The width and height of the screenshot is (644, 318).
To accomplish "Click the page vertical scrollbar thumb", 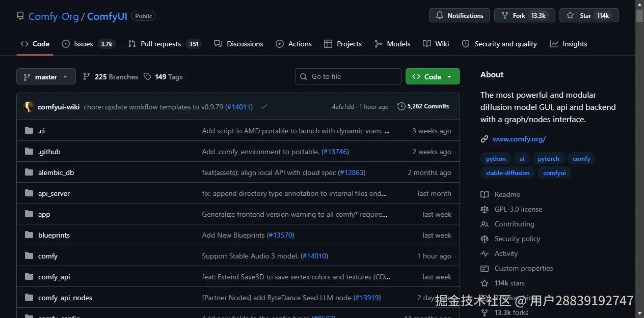I will click(x=639, y=15).
